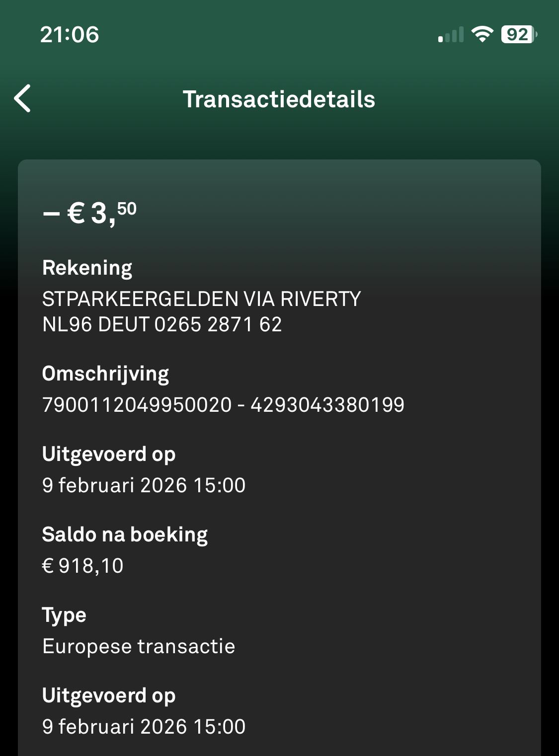The image size is (559, 756).
Task: Tap the Omschrijving label
Action: pyautogui.click(x=105, y=374)
